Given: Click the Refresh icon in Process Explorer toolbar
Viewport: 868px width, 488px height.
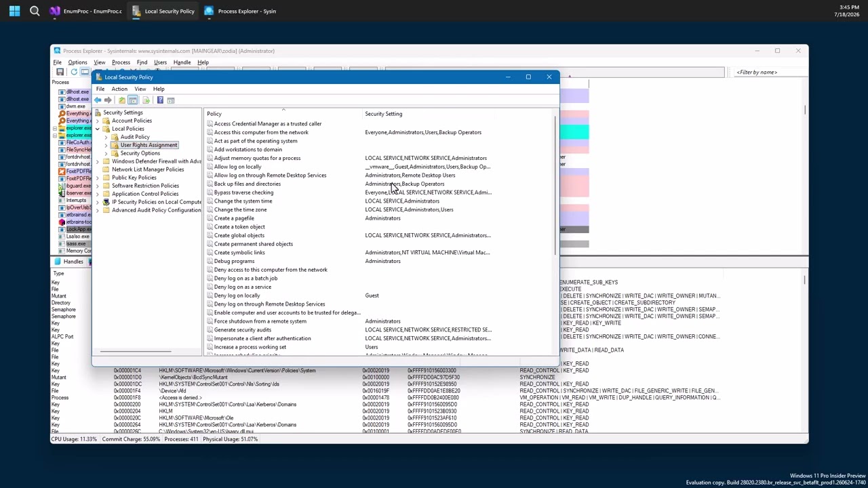Looking at the screenshot, I should (x=73, y=72).
